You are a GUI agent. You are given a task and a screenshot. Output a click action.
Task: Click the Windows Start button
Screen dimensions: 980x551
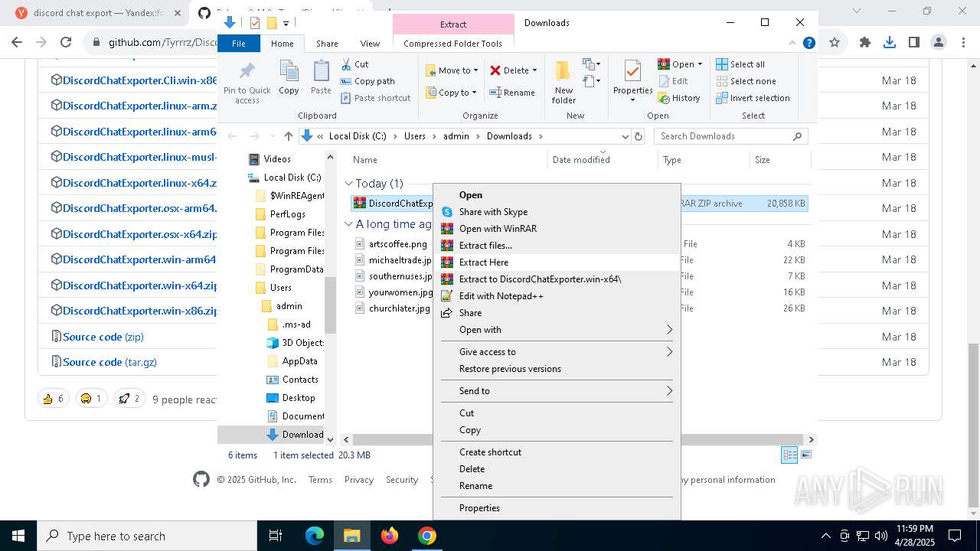click(x=18, y=536)
